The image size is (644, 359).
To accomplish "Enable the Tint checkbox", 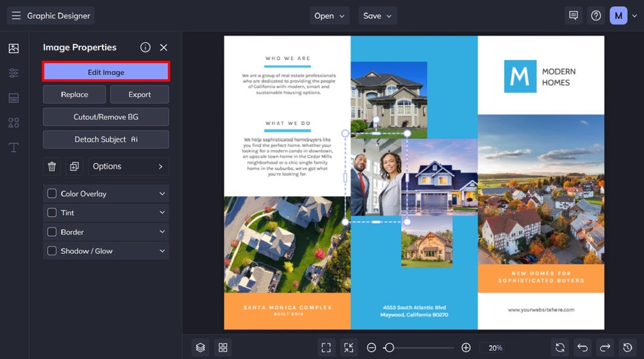I will [52, 213].
